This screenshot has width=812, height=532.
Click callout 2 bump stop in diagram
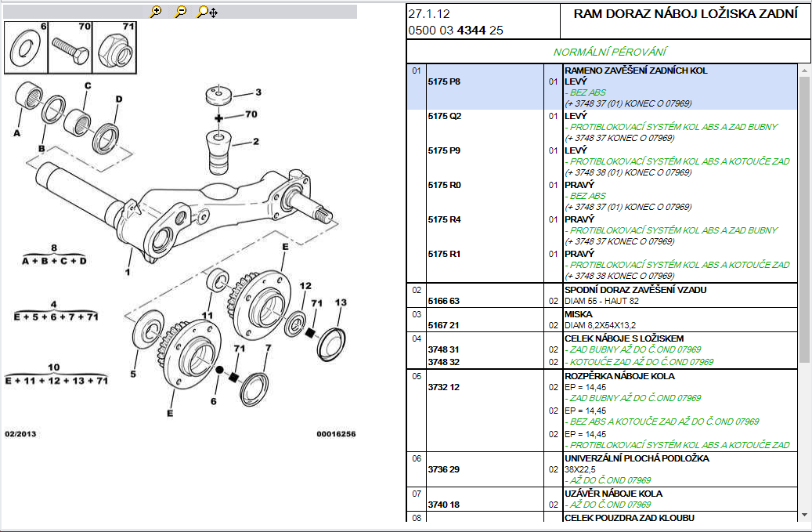click(x=255, y=143)
